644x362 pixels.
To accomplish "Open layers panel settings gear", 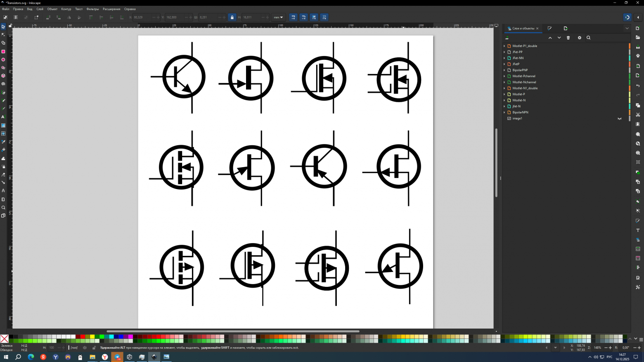I will click(579, 38).
